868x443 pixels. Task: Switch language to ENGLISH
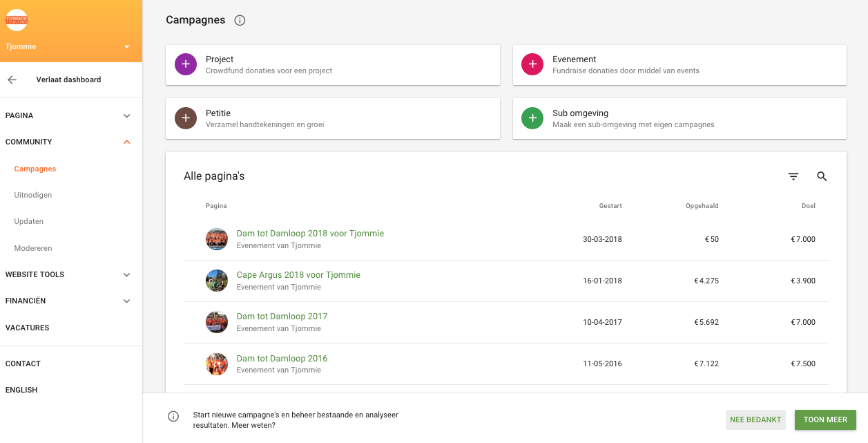[21, 390]
